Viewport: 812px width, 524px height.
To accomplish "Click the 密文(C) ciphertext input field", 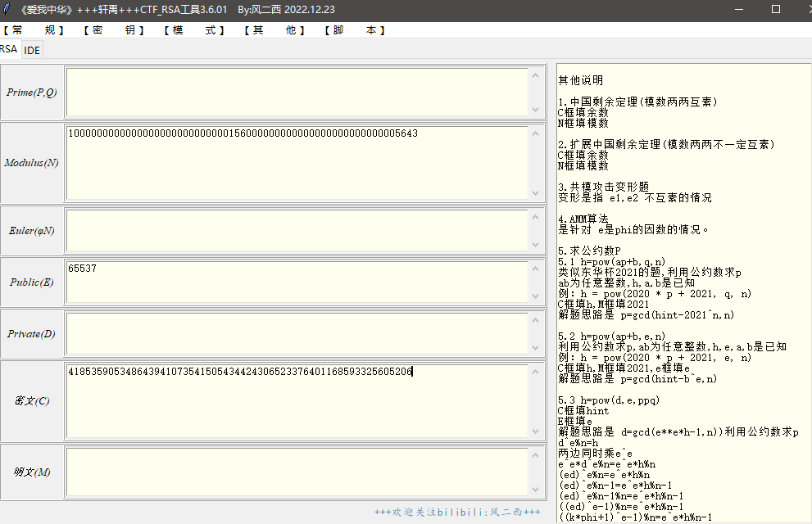I will [297, 401].
